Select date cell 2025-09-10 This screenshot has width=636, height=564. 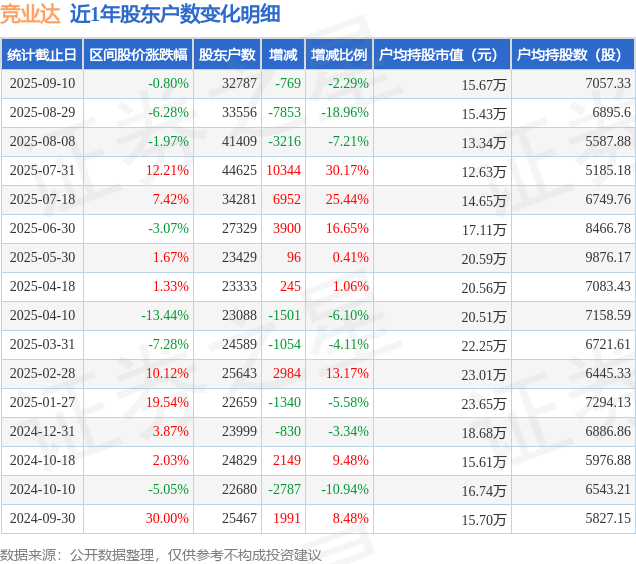point(43,83)
